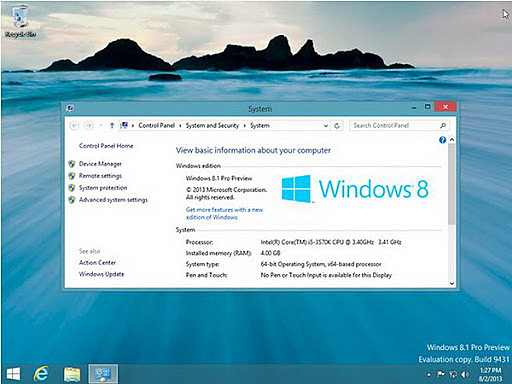Click the computer icon in the address bar
Viewport: 512px width, 384px height.
click(124, 125)
